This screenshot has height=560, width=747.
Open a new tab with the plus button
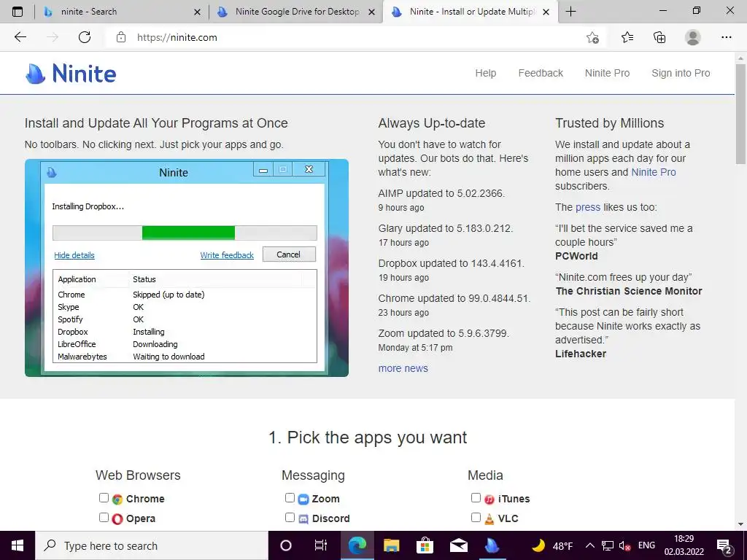(570, 12)
